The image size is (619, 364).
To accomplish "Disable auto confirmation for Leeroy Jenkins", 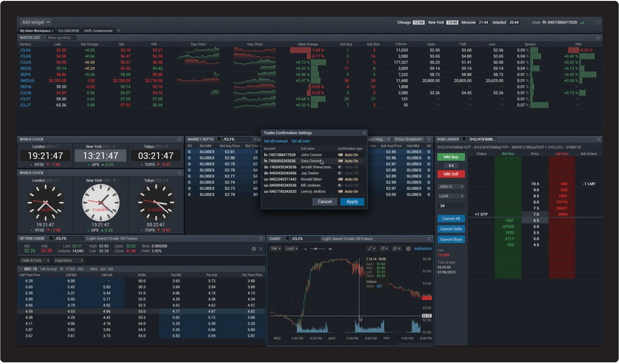I will click(x=340, y=192).
